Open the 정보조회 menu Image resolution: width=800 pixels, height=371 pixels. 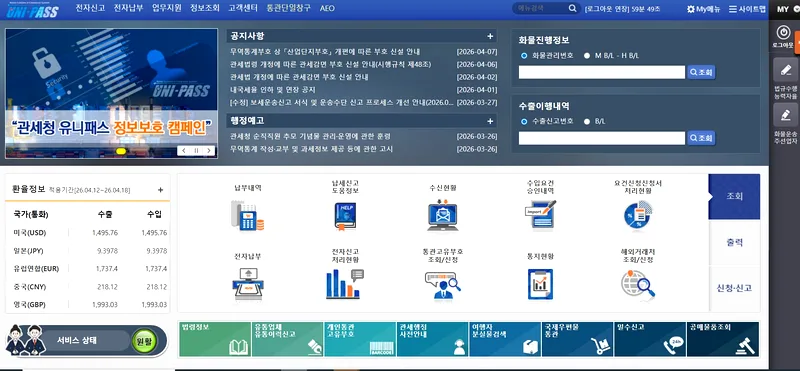pos(205,8)
